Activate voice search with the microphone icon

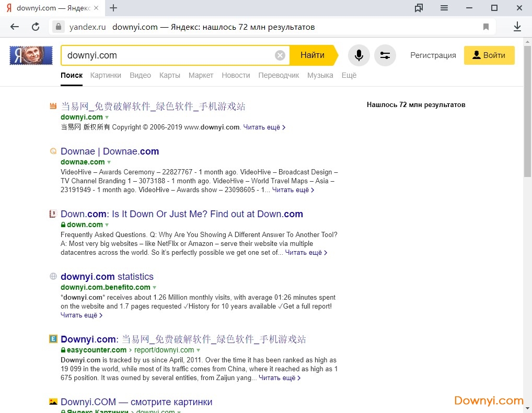click(x=358, y=55)
